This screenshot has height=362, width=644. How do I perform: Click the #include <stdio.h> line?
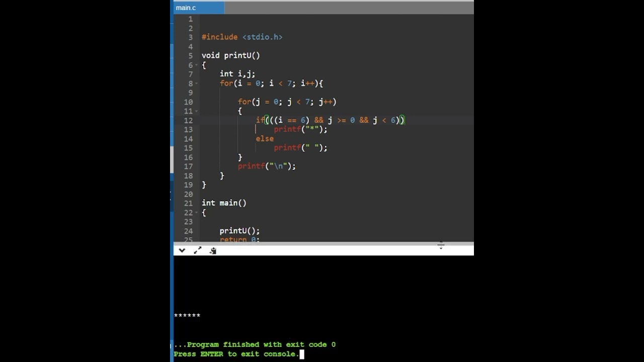coord(242,37)
